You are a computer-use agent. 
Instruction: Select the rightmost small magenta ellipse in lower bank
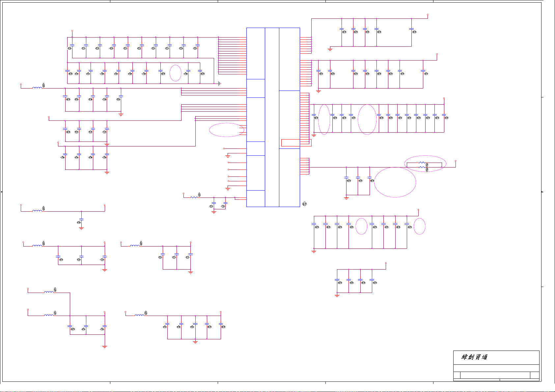(x=419, y=226)
